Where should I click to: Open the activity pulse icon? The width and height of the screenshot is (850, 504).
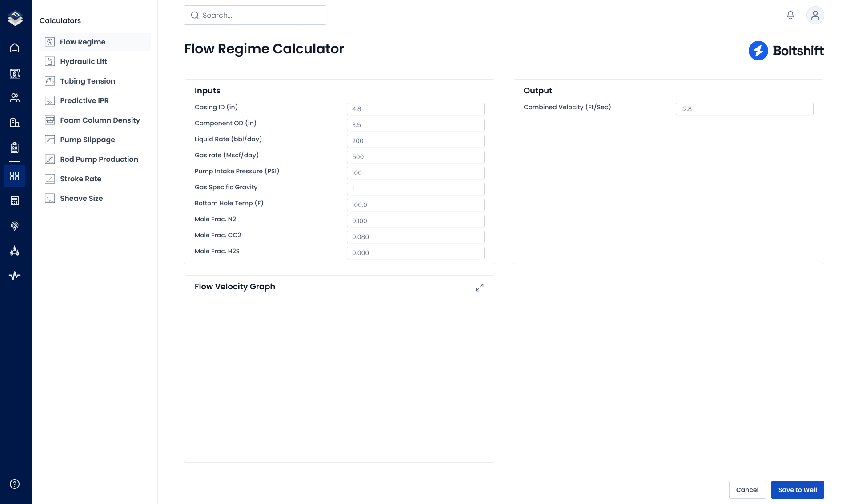[15, 276]
